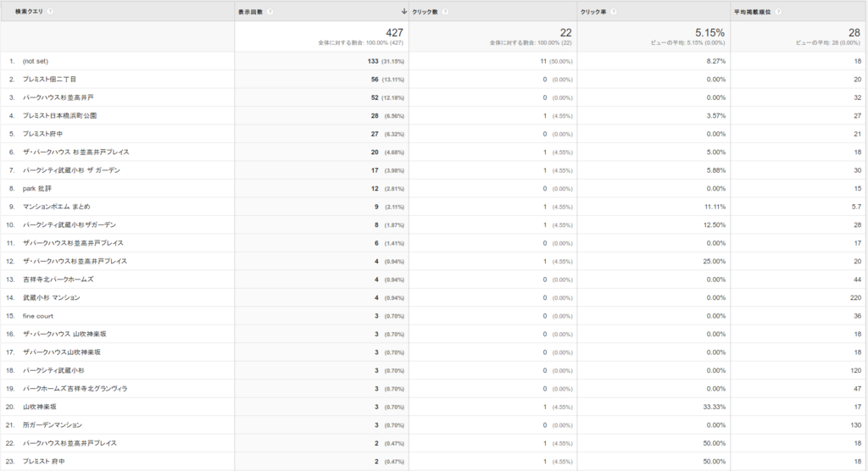Open query パークハウス杉並高井戸 in row 3

coord(58,97)
